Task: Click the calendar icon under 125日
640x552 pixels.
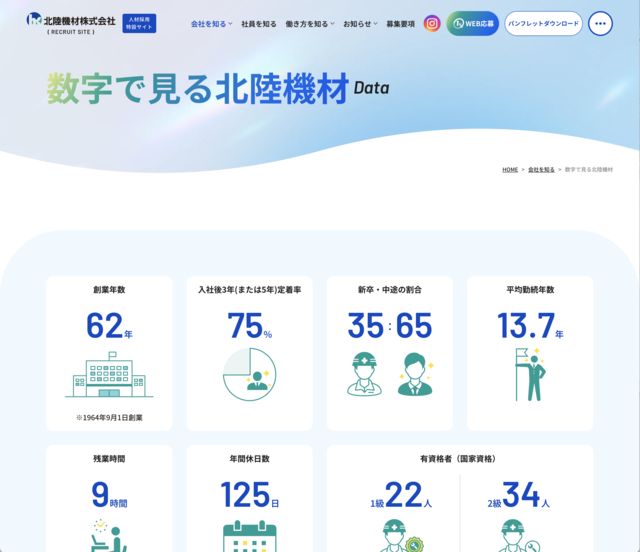Action: point(249,536)
